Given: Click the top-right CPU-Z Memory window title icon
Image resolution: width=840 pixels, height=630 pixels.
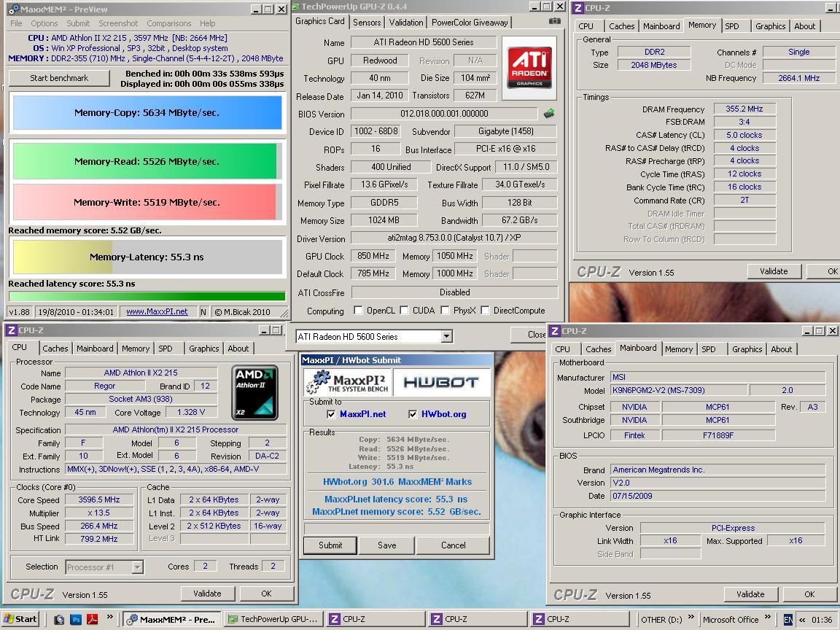Looking at the screenshot, I should (578, 7).
